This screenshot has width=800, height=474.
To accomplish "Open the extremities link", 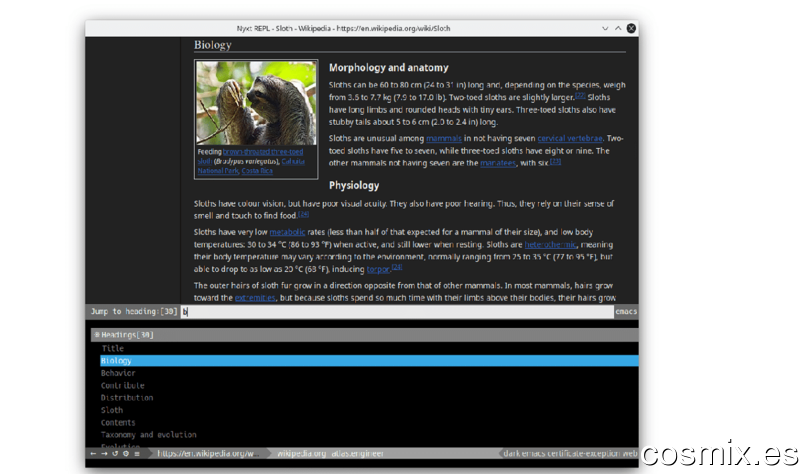I will click(x=255, y=297).
